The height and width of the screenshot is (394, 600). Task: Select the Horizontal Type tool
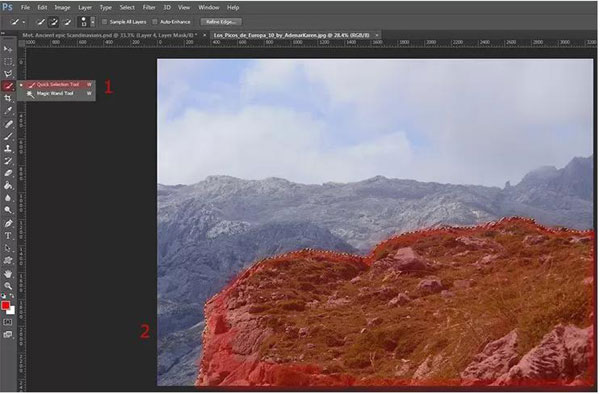[x=8, y=236]
